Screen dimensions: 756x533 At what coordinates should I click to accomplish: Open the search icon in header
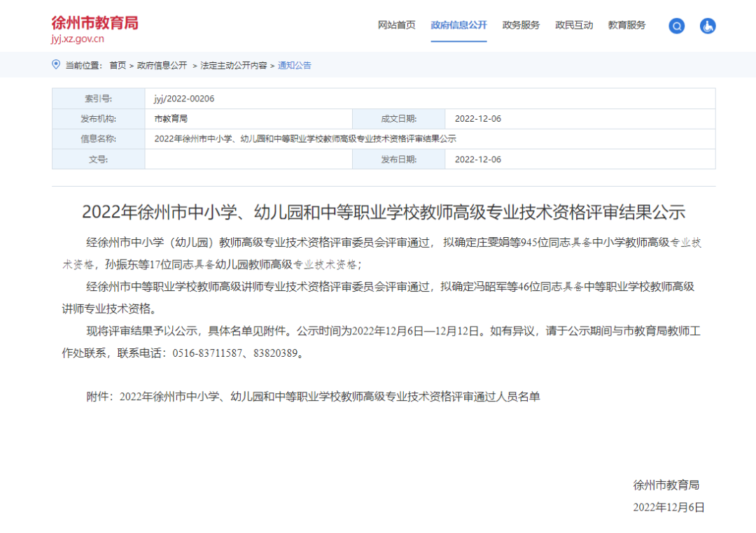point(676,26)
